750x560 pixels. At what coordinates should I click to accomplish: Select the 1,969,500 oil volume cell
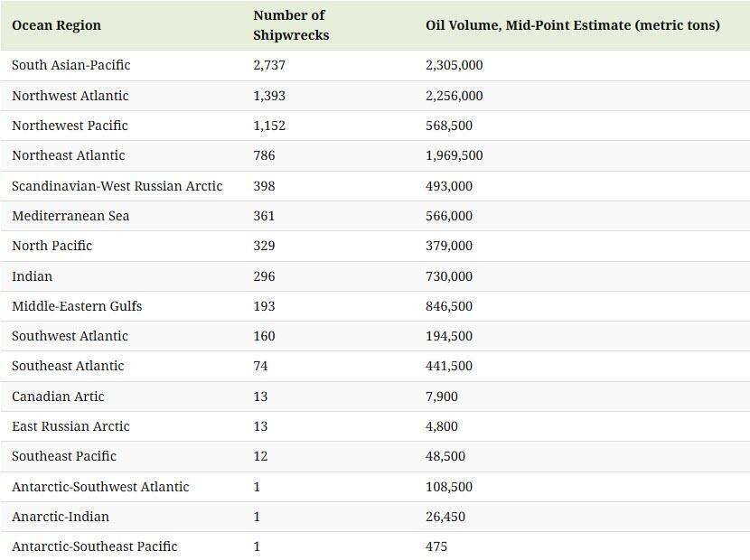click(454, 155)
